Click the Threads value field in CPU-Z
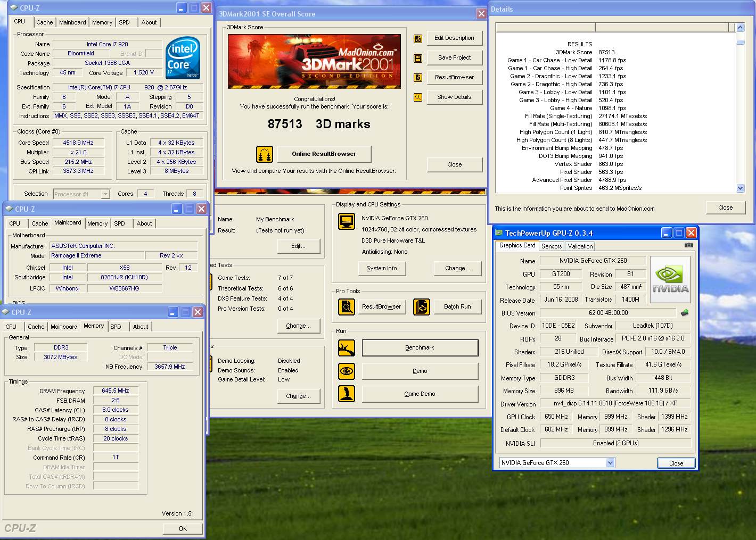 point(194,194)
